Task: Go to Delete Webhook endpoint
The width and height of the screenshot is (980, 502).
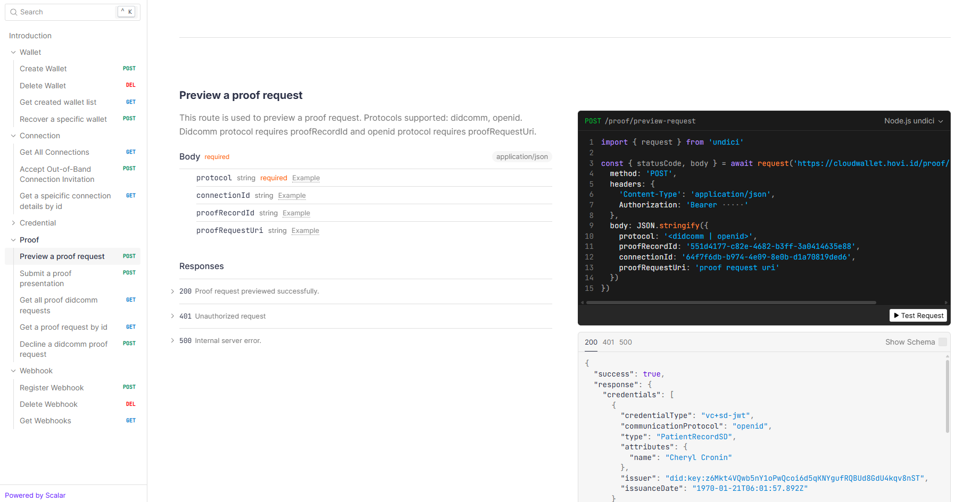Action: (x=48, y=404)
